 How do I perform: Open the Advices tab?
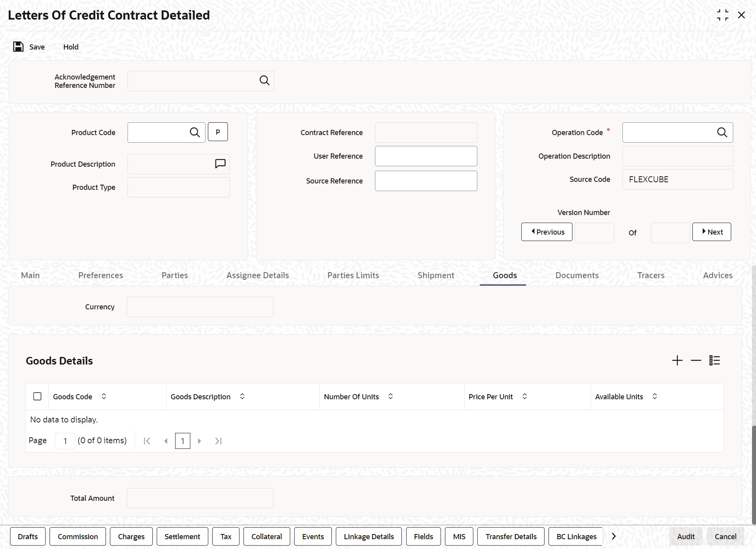[x=718, y=275]
